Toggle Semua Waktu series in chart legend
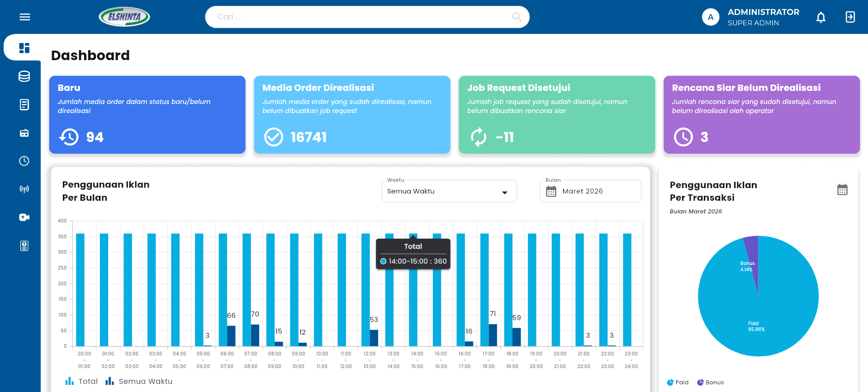This screenshot has width=868, height=392. 139,381
